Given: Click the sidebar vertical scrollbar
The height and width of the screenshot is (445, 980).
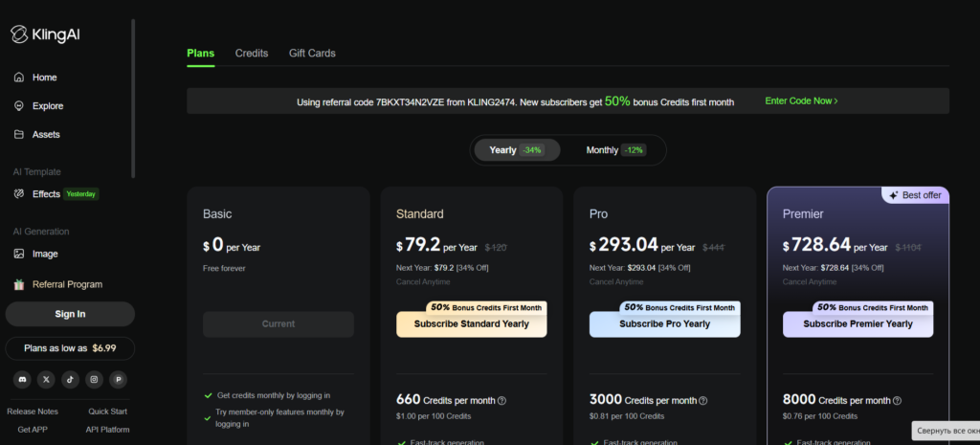Looking at the screenshot, I should [x=133, y=99].
